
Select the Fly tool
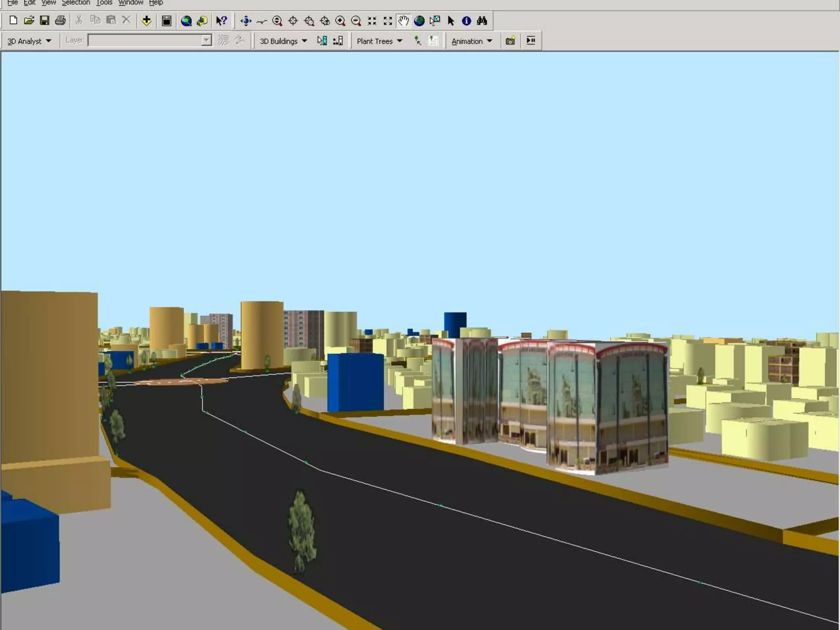[261, 21]
